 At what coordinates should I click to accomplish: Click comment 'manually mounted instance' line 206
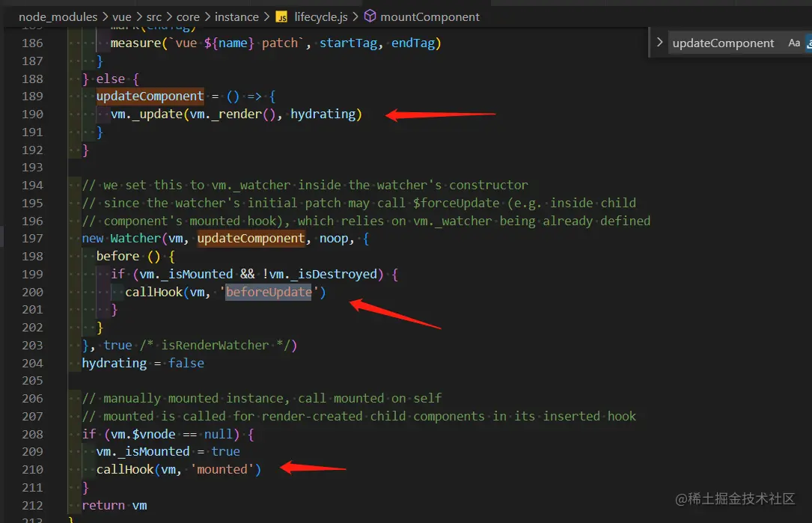pyautogui.click(x=261, y=398)
